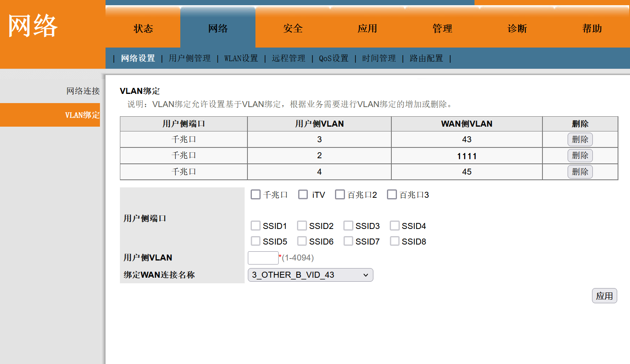The width and height of the screenshot is (630, 364).
Task: Click the 用户侧VLAN input field
Action: [x=263, y=258]
